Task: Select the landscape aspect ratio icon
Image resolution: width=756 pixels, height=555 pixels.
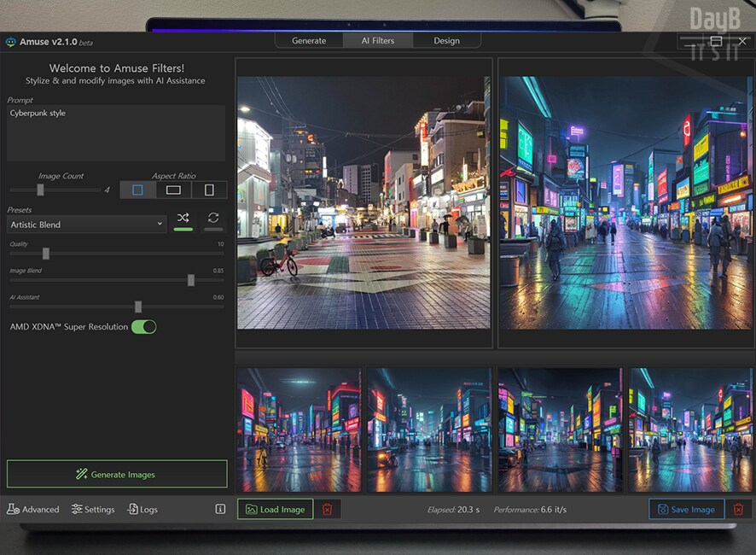Action: click(173, 190)
